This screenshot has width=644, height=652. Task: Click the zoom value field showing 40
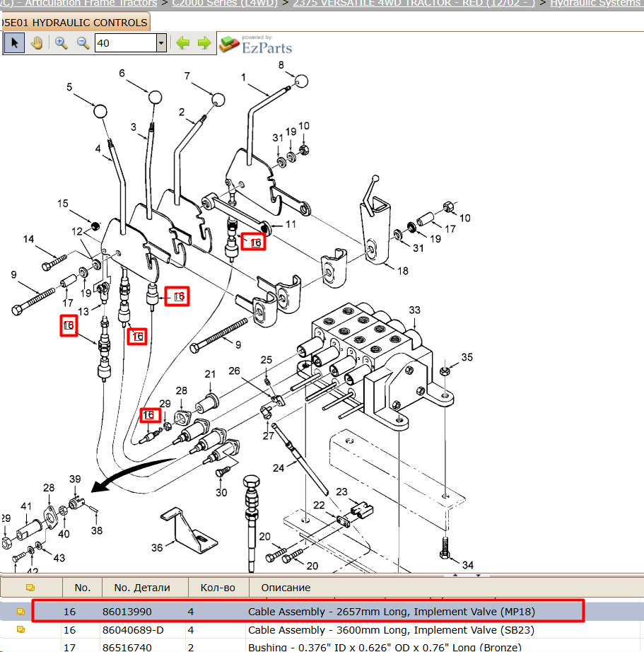pos(126,43)
